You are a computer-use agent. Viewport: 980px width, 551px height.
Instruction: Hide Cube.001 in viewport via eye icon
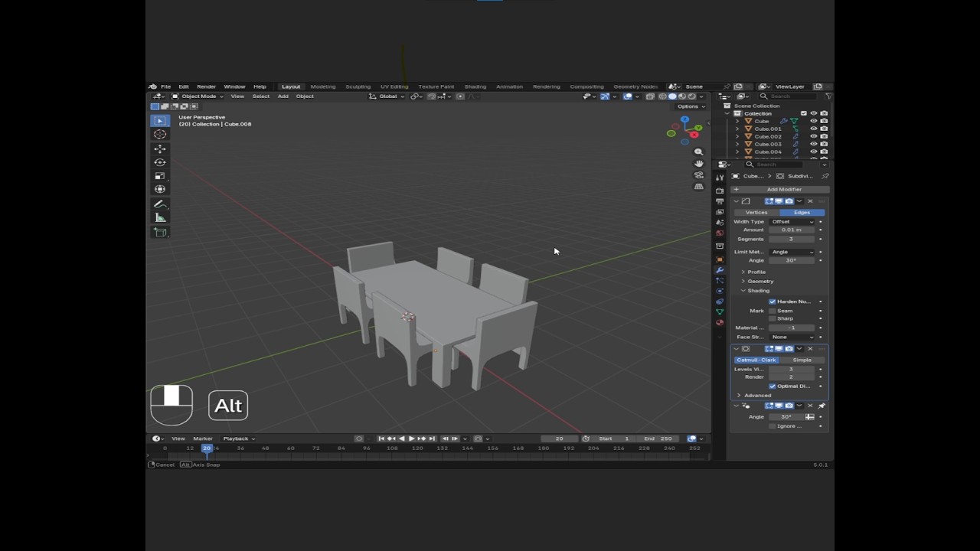coord(814,129)
